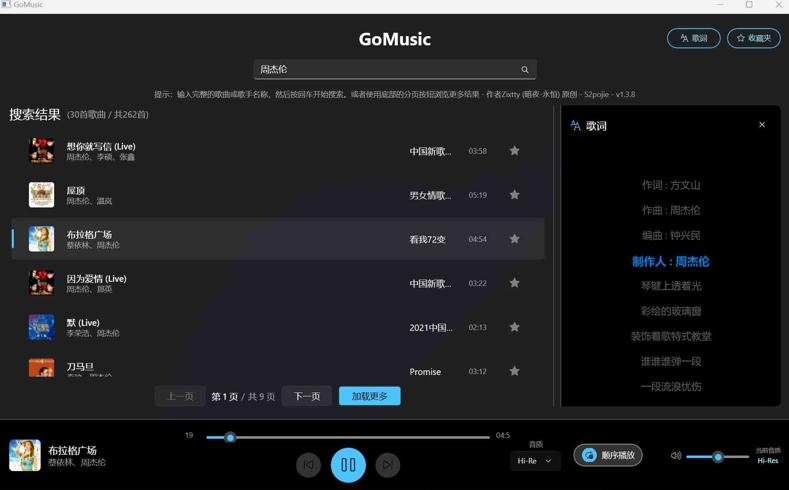Click the lyrics panel header icon
The height and width of the screenshot is (490, 789).
576,125
